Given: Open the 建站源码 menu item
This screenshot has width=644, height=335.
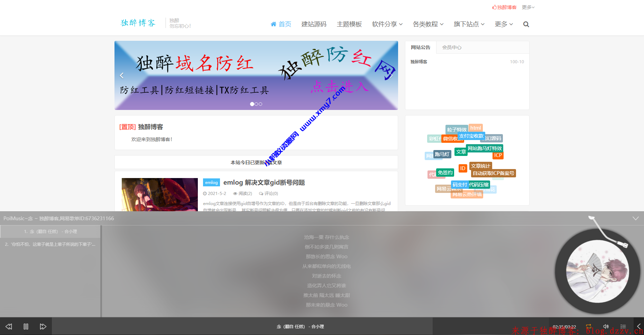Looking at the screenshot, I should (x=314, y=24).
